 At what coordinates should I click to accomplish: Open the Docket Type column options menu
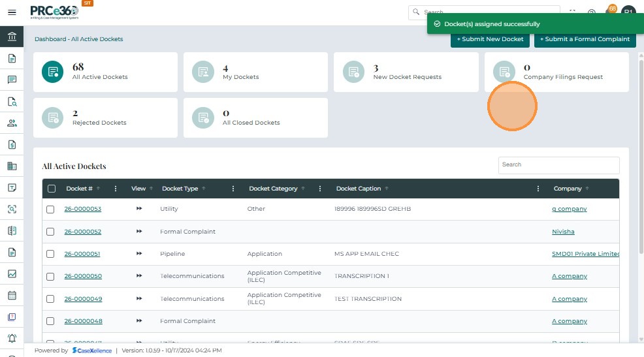[233, 189]
